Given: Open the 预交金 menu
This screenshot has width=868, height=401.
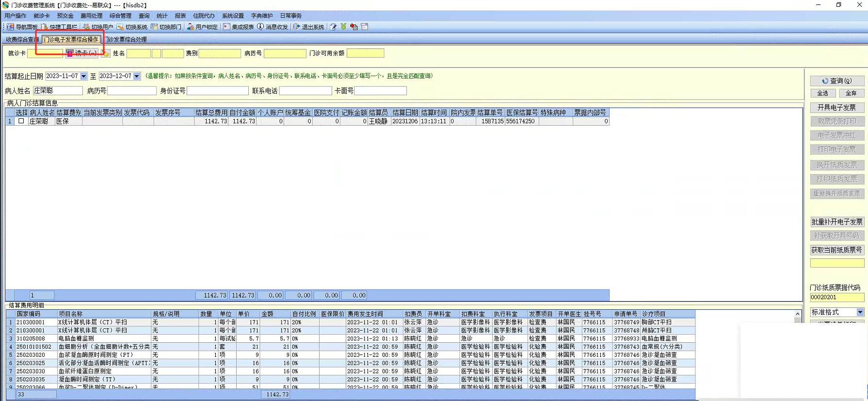Looking at the screenshot, I should [x=65, y=16].
